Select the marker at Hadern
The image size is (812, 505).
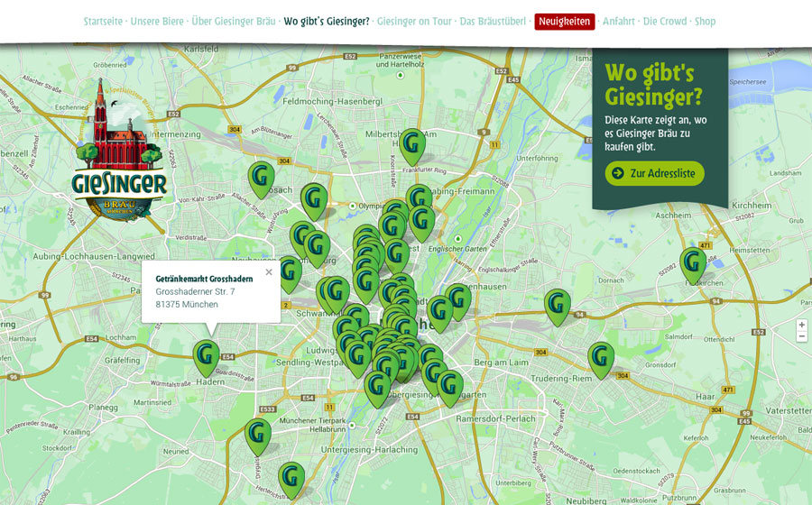pyautogui.click(x=206, y=357)
